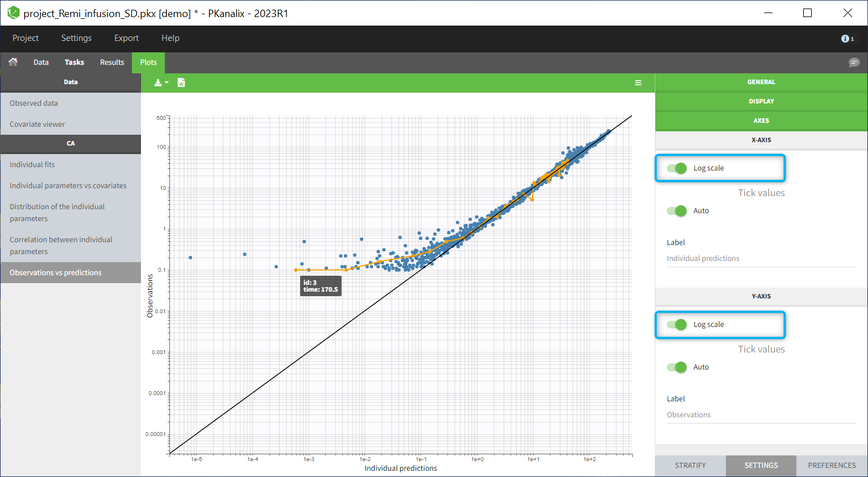The height and width of the screenshot is (477, 868).
Task: Collapse the AXES settings section
Action: 761,121
